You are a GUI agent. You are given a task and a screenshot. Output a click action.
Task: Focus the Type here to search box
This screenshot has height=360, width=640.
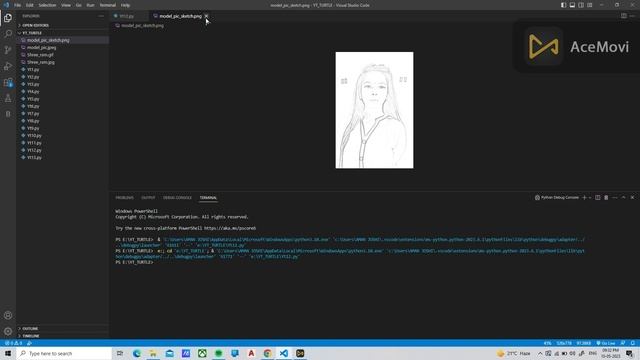[x=64, y=353]
